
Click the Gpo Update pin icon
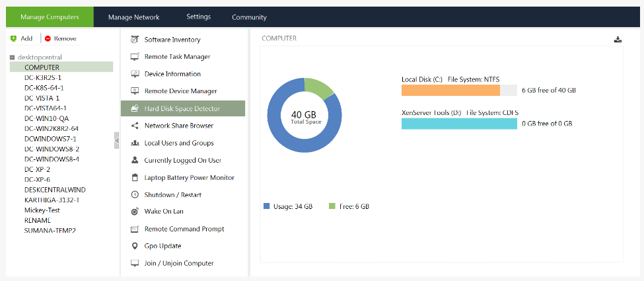click(134, 246)
